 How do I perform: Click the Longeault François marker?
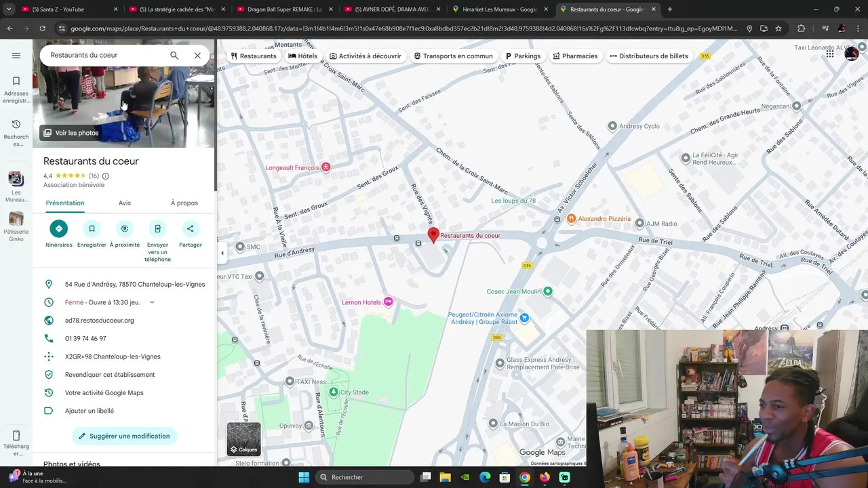326,167
